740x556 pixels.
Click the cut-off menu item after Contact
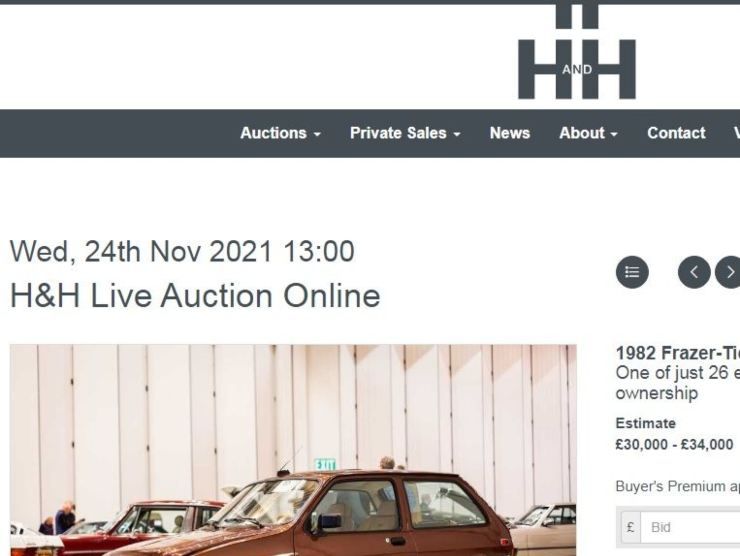[x=737, y=133]
